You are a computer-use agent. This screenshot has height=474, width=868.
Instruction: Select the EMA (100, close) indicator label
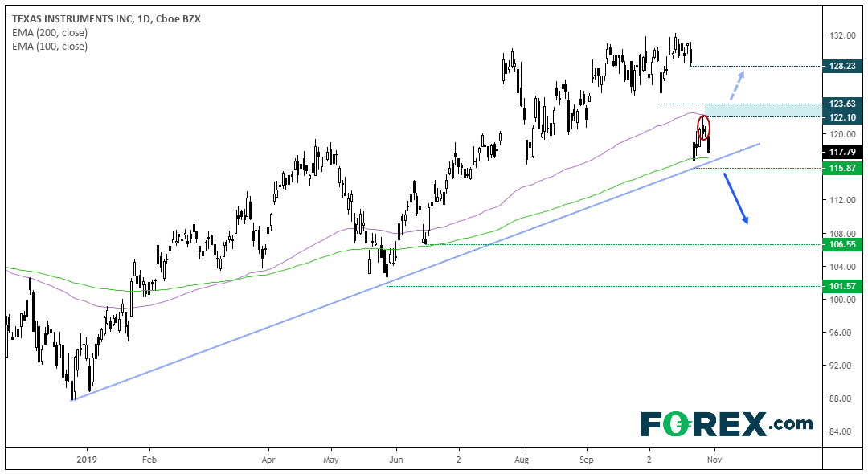50,47
